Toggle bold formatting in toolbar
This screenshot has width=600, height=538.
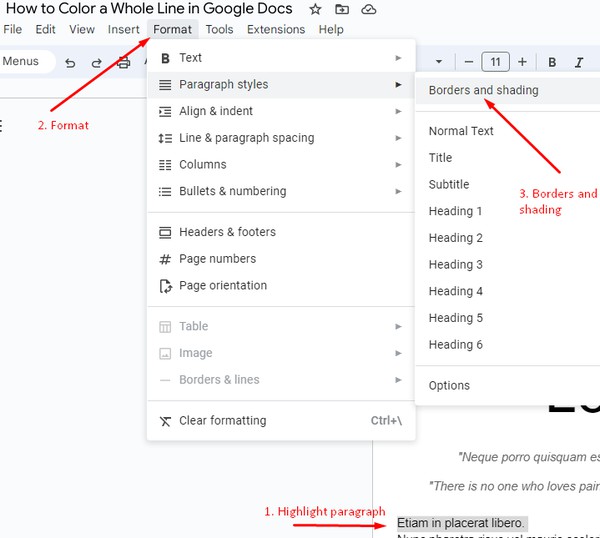point(552,62)
